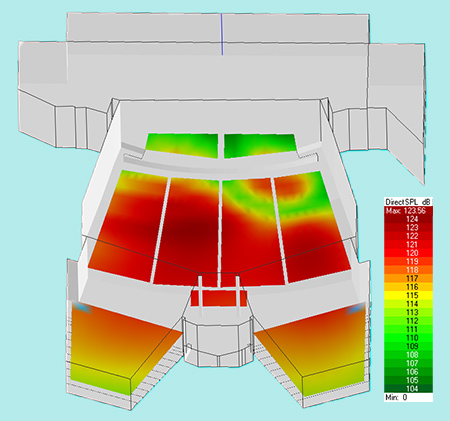Click the 121 dB legend color band
Image resolution: width=450 pixels, height=421 pixels.
408,245
